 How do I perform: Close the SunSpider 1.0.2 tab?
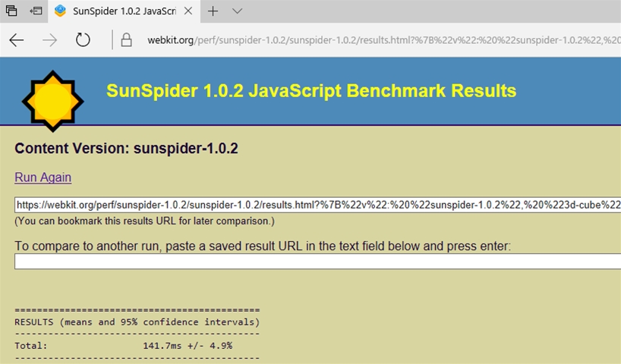point(188,11)
